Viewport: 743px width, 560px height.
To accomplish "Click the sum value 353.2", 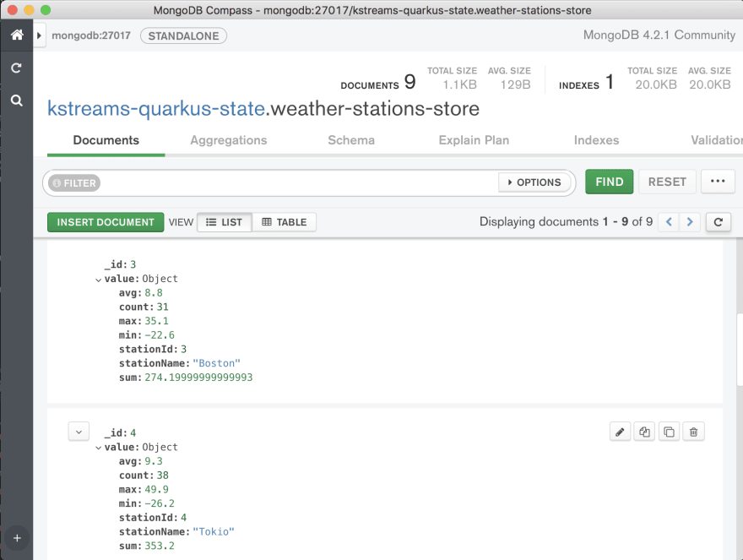I will tap(160, 546).
